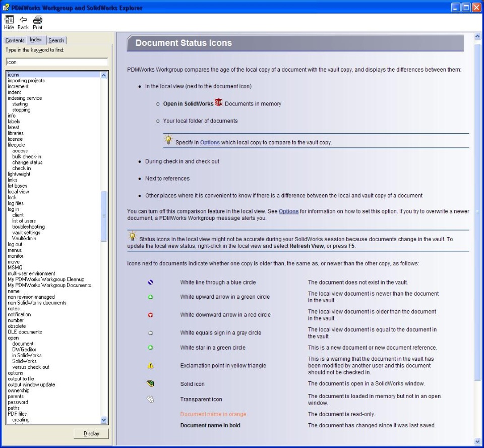Select 'multi-user environment' index entry

click(x=31, y=273)
